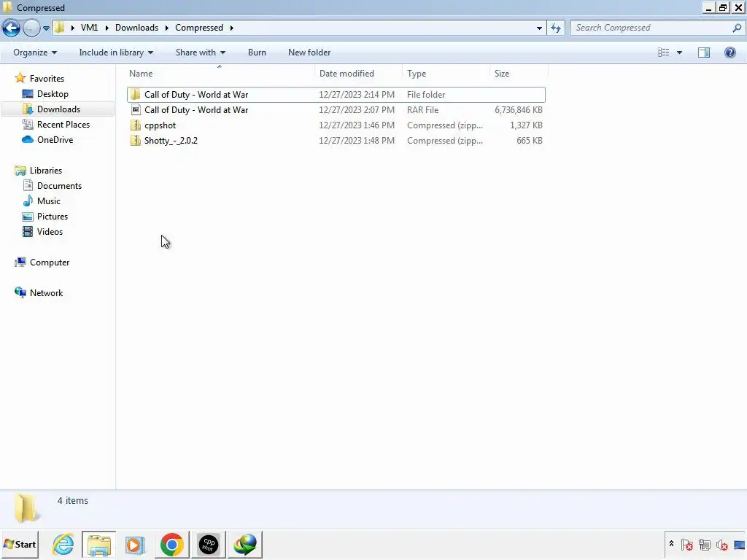Click Burn in the toolbar
747x560 pixels.
[x=257, y=52]
